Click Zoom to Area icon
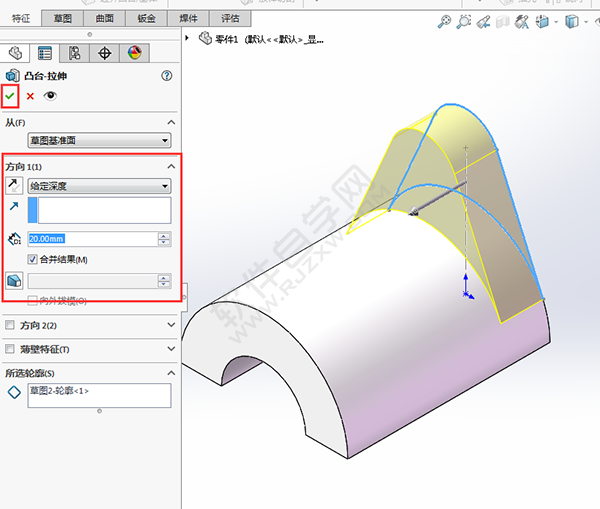This screenshot has width=600, height=509. (464, 21)
